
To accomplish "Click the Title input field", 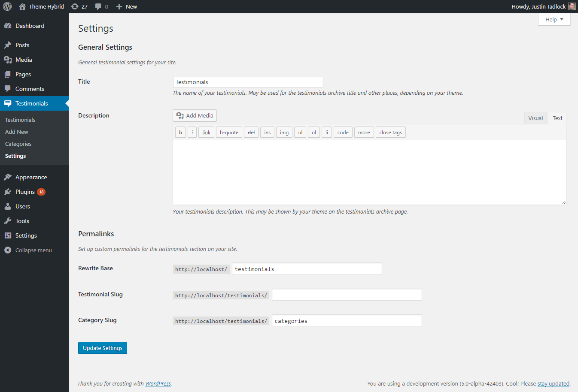I will pos(248,82).
